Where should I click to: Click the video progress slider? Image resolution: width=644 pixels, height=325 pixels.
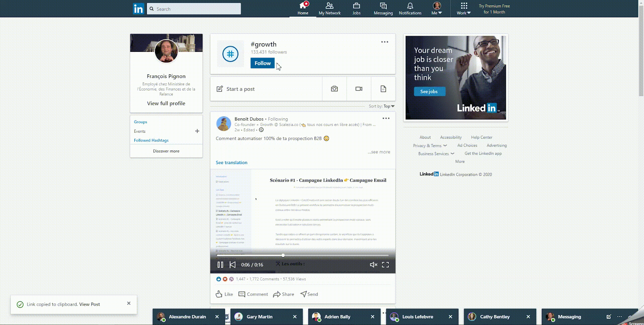(x=303, y=255)
